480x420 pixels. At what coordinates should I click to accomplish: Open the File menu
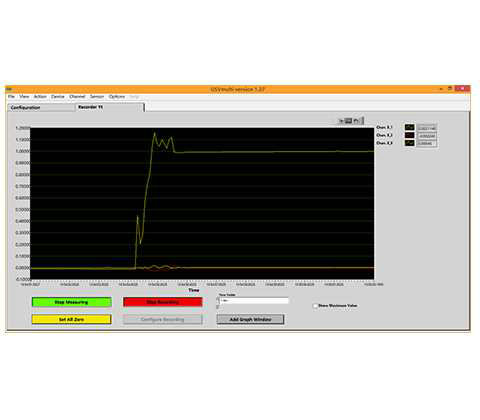tap(11, 96)
